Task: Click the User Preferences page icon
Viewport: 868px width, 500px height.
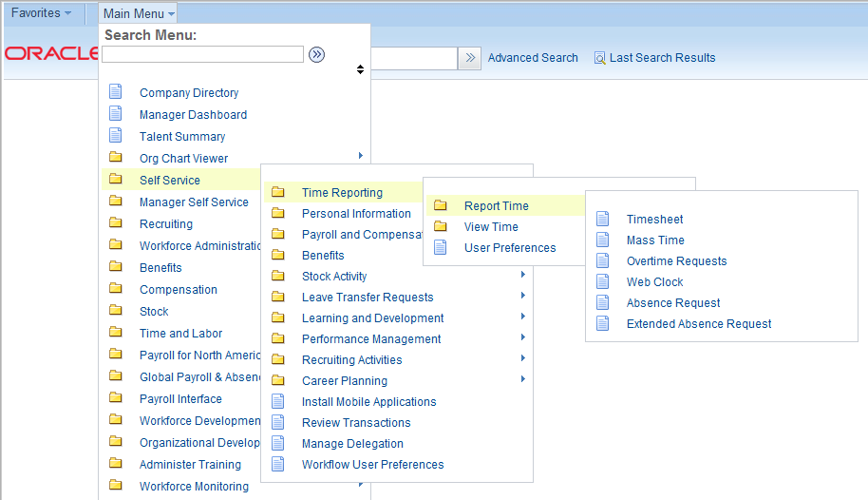Action: click(x=440, y=247)
